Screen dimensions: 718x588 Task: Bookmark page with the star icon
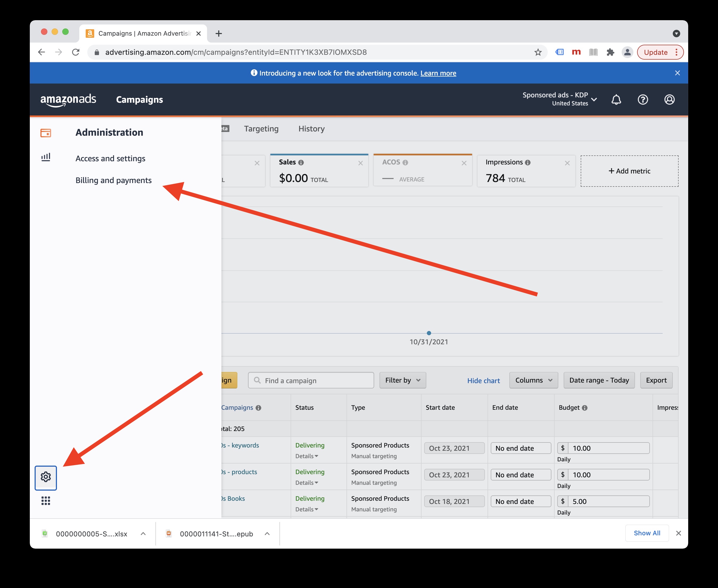pos(538,52)
